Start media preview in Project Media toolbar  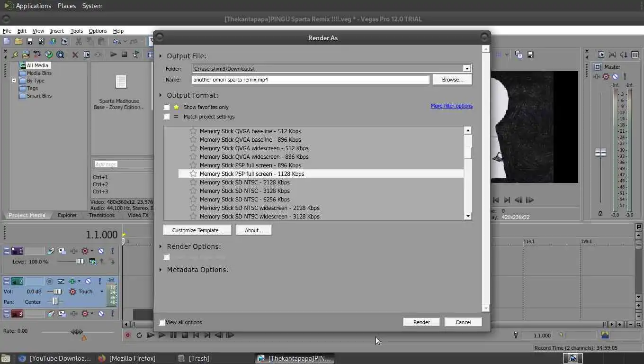(113, 55)
